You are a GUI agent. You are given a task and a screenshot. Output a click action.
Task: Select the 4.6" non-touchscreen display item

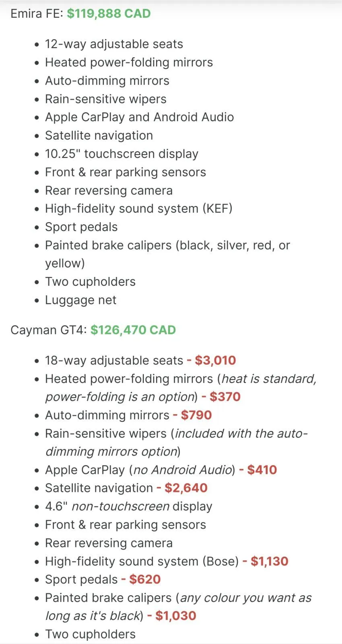(128, 506)
